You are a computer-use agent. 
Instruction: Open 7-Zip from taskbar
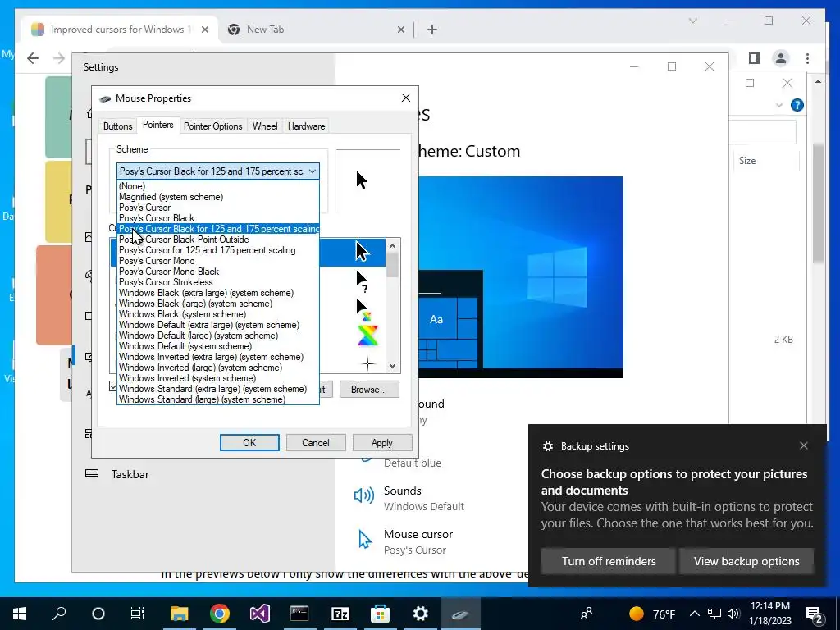click(x=340, y=614)
